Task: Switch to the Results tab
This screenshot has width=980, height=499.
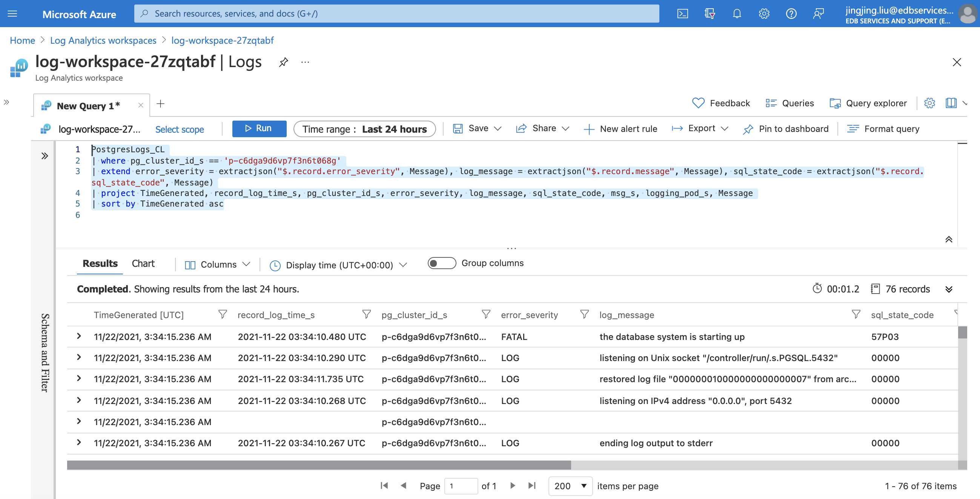Action: [x=100, y=263]
